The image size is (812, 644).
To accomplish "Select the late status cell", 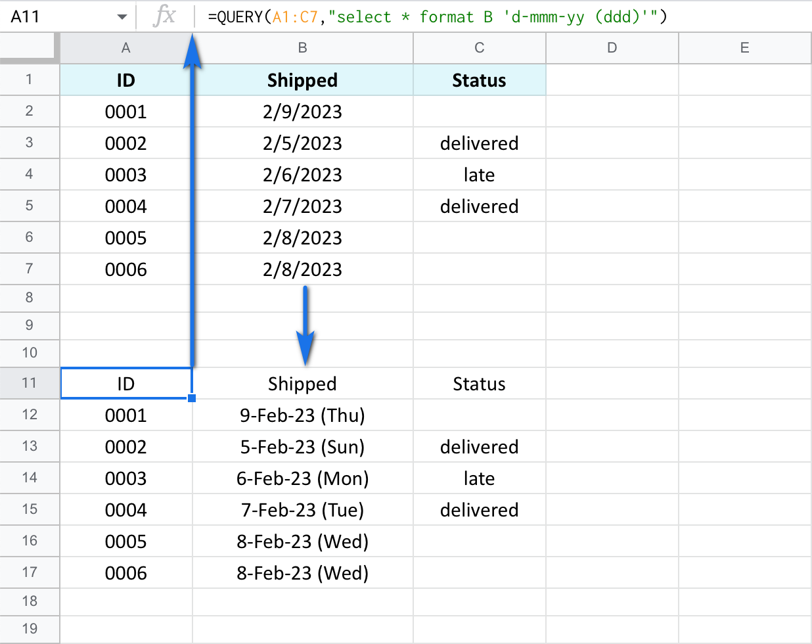I will 479,174.
